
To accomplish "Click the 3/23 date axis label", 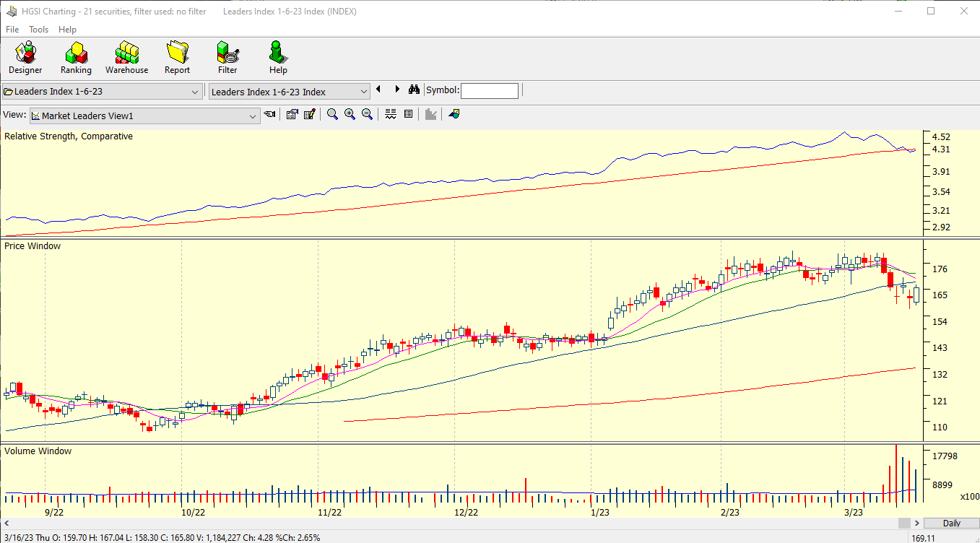I will (854, 512).
